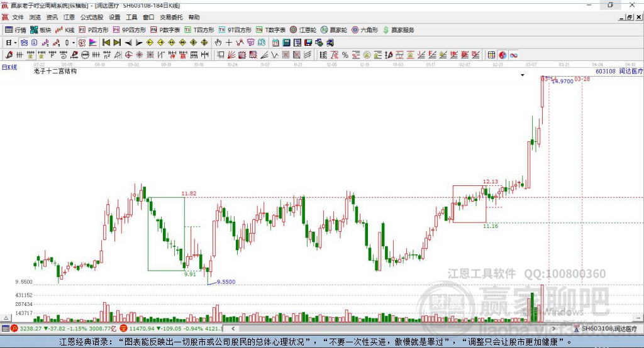Viewport: 644px width, 348px height.
Task: Click the 老子十二宫结构 chart title
Action: 55,71
